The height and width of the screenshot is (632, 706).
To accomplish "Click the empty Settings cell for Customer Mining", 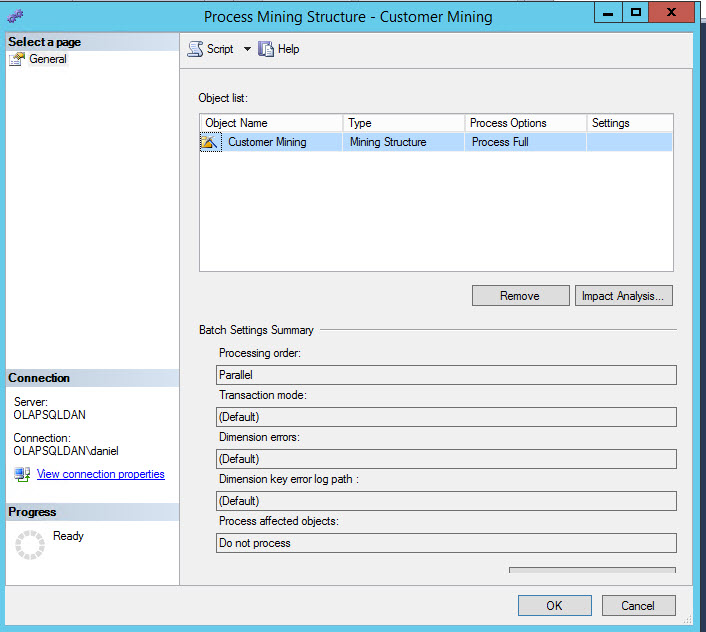I will coord(629,142).
